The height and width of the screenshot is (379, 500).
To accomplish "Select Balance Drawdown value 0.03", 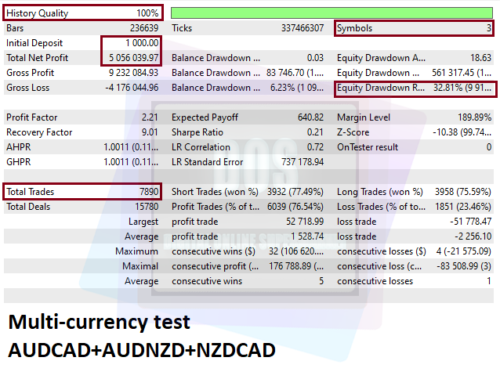I will point(315,58).
